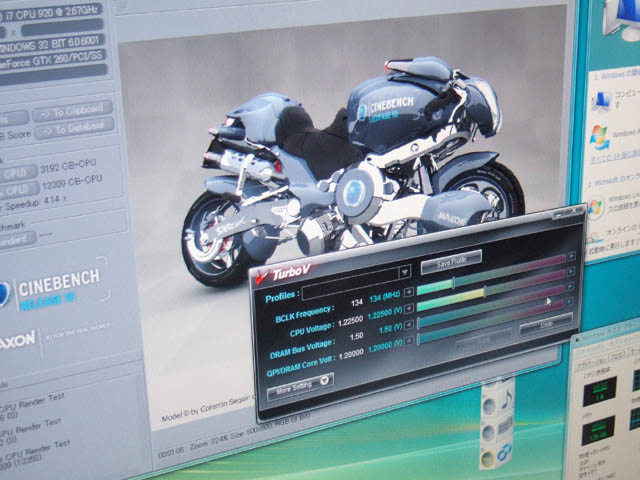Click the Save Profile button in TurboV
Image resolution: width=640 pixels, height=480 pixels.
[x=451, y=261]
